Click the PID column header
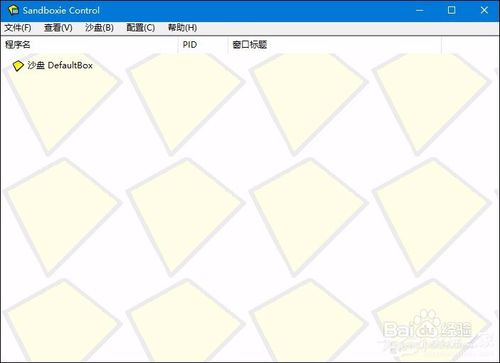500x363 pixels. pyautogui.click(x=203, y=45)
